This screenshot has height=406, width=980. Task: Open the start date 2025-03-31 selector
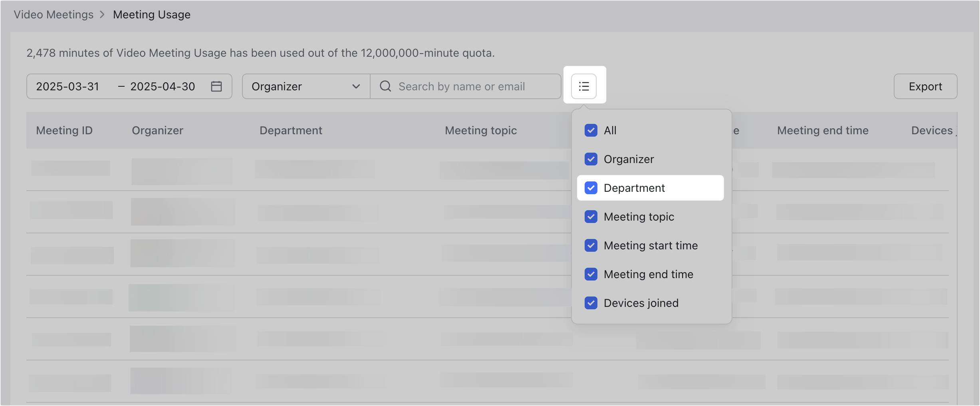pyautogui.click(x=67, y=86)
